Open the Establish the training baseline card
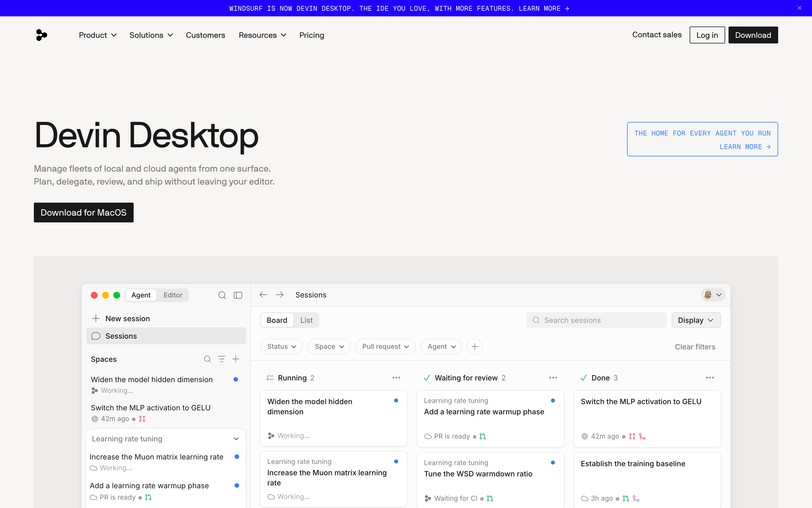 (x=647, y=480)
